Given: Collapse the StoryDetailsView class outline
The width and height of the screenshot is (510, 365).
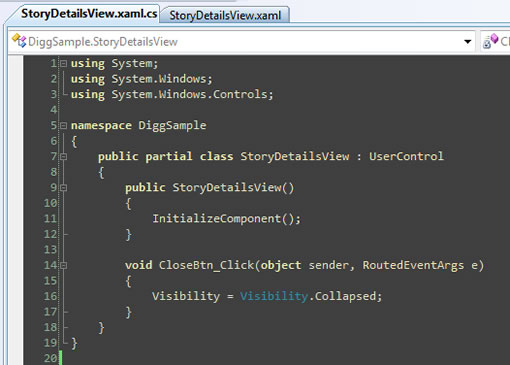Looking at the screenshot, I should click(x=63, y=156).
